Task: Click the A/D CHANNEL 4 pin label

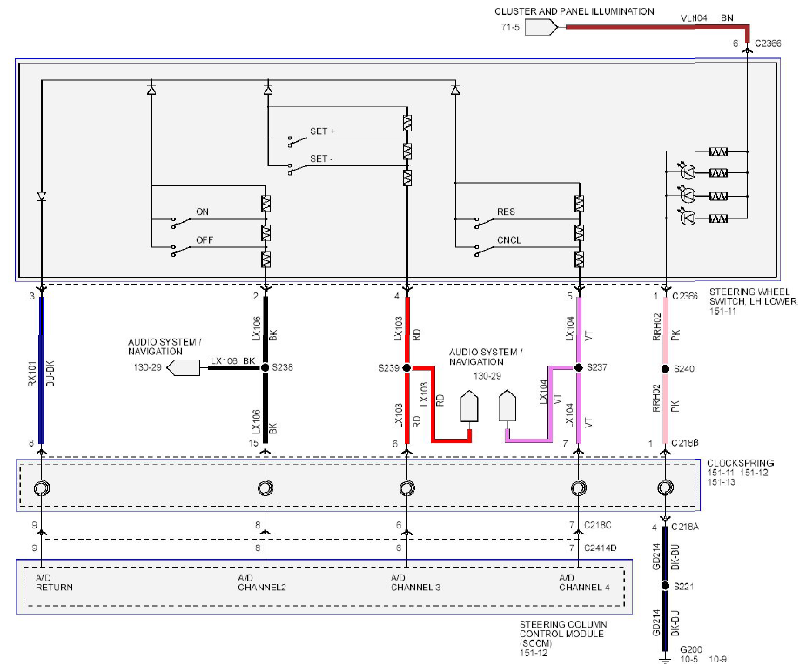Action: 584,582
